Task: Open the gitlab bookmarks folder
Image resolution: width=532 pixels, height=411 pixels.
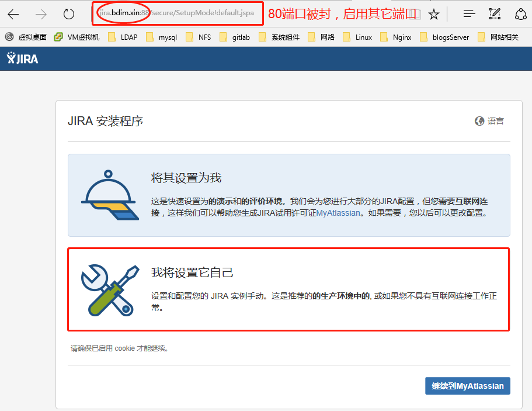Action: tap(235, 37)
